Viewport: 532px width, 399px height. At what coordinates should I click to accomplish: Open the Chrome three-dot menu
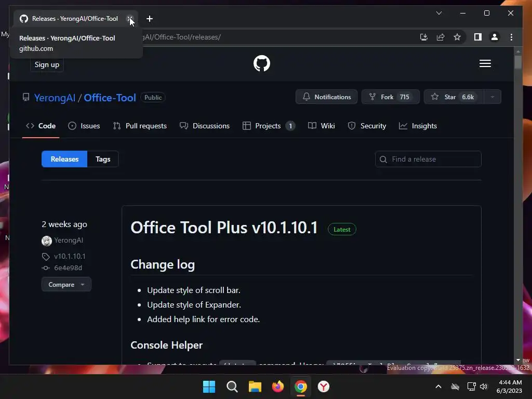coord(511,37)
